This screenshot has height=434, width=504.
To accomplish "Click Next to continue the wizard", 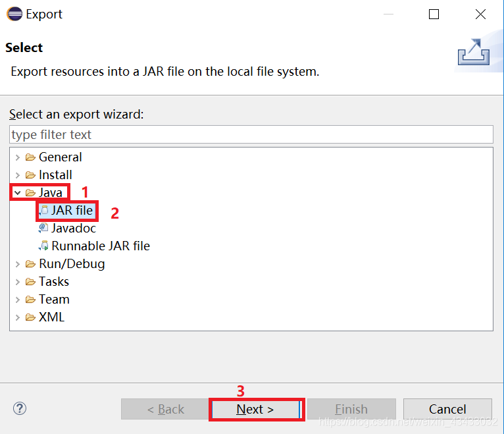I will (255, 409).
